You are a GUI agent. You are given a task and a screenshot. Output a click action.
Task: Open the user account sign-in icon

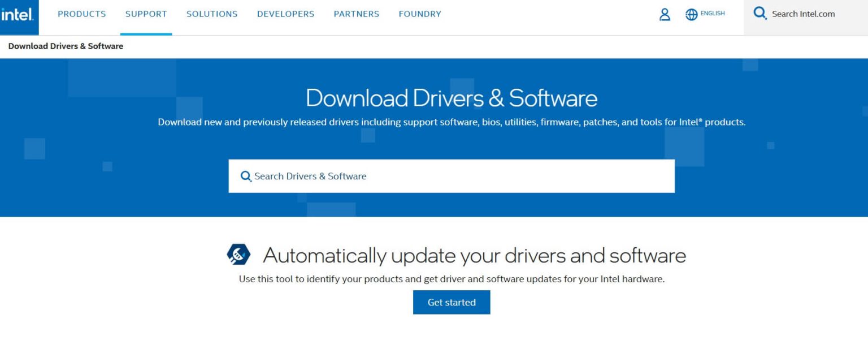[x=665, y=14]
